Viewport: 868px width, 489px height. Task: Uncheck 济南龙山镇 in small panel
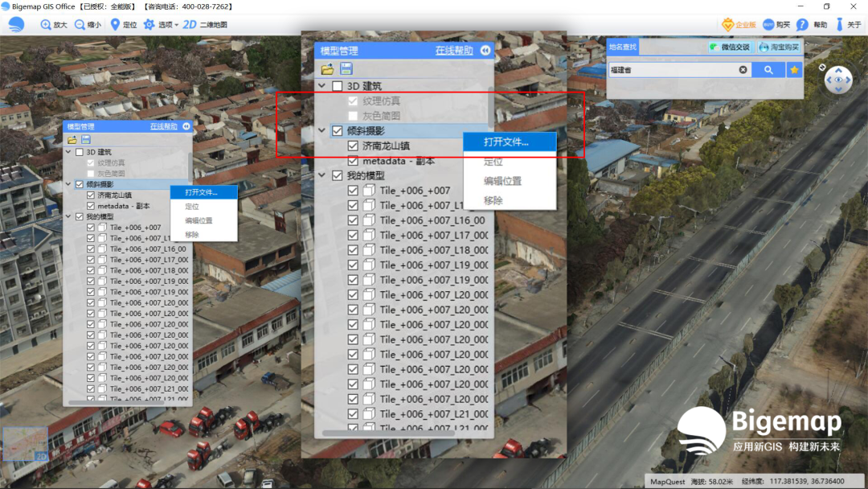[x=91, y=195]
